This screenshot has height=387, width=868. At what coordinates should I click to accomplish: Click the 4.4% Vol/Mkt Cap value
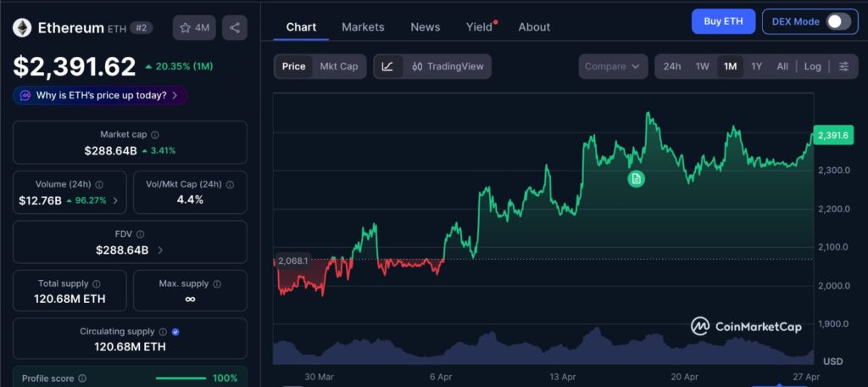pyautogui.click(x=190, y=200)
